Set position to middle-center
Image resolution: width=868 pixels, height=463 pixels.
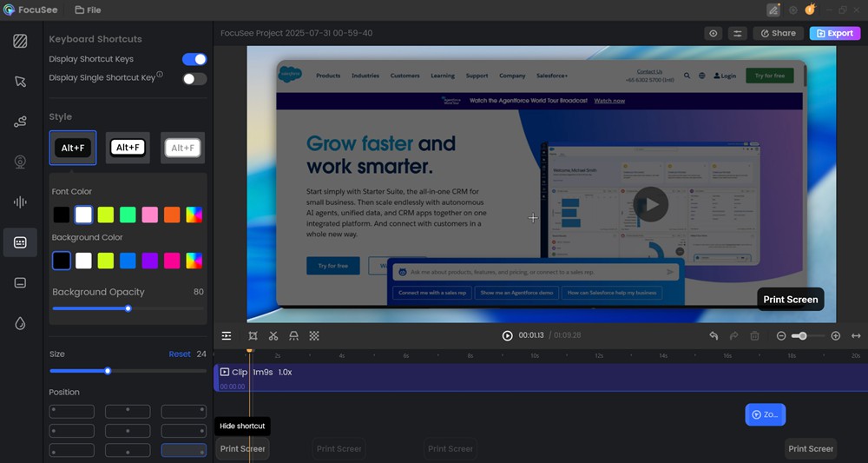pos(128,431)
